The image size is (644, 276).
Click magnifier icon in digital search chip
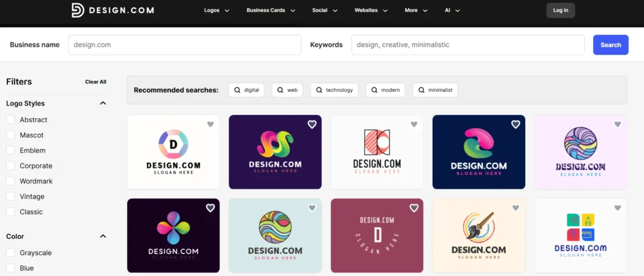click(x=237, y=90)
